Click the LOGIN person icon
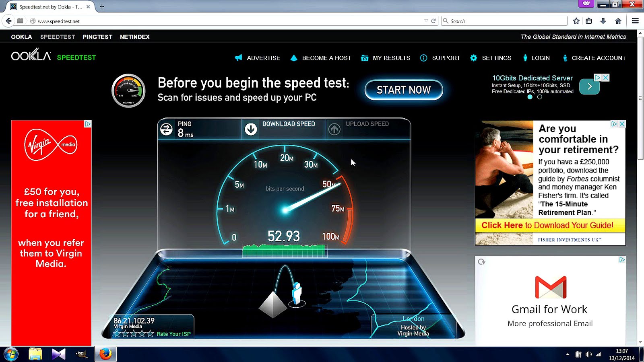 coord(525,58)
